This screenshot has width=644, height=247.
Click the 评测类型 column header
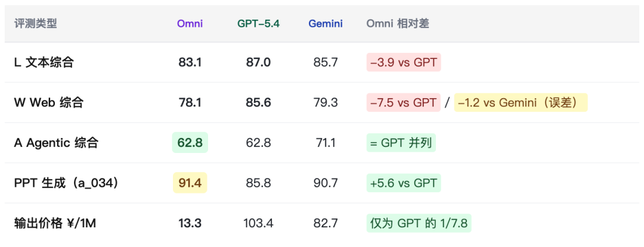[x=36, y=24]
